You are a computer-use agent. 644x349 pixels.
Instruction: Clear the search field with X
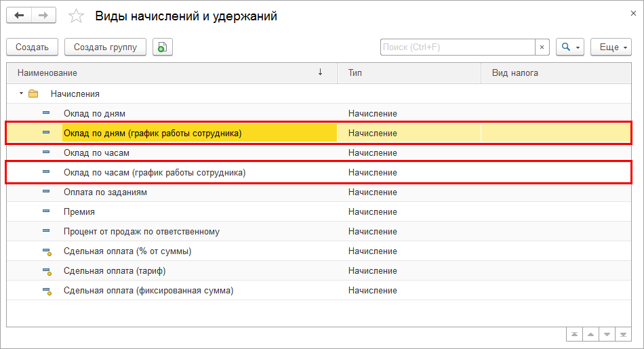(x=542, y=47)
